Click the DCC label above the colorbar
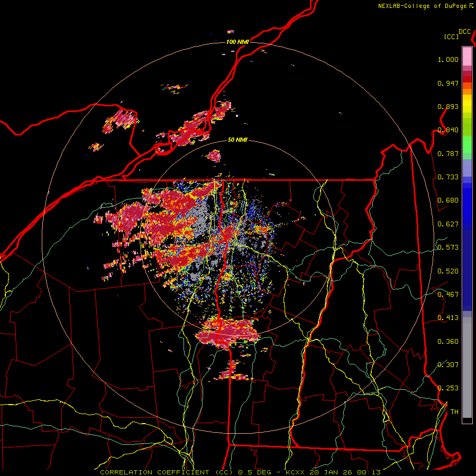 (464, 31)
